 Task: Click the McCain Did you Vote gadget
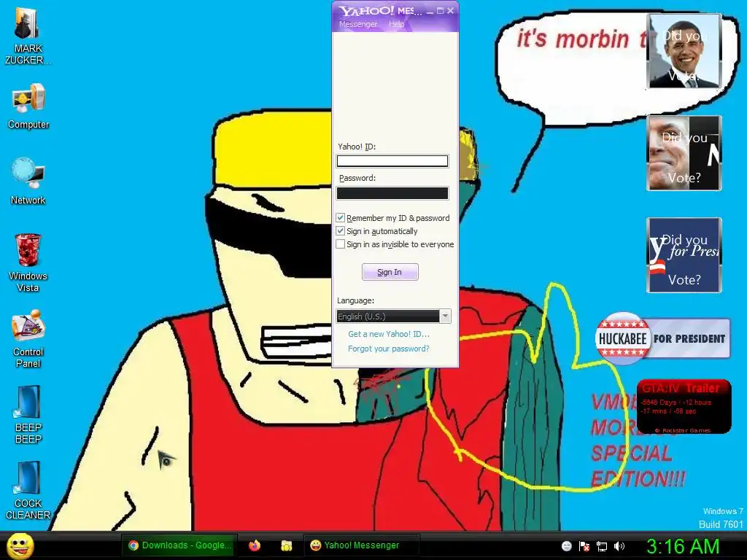[684, 153]
